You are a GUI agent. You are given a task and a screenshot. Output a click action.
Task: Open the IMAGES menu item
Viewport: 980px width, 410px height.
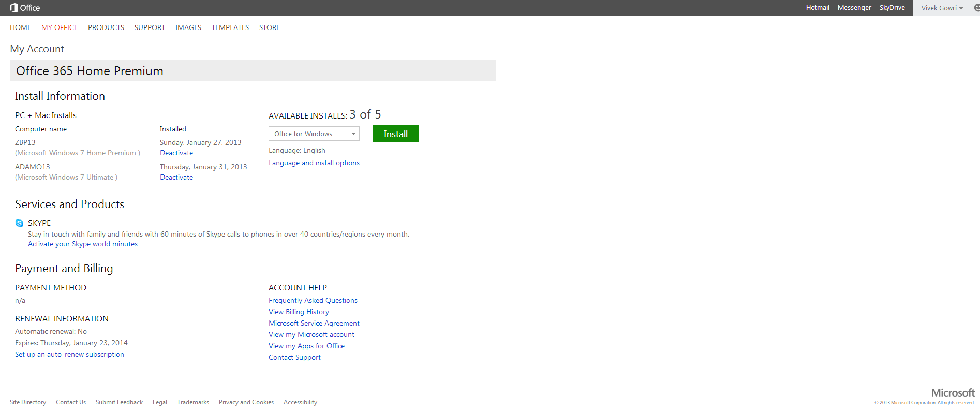(188, 27)
